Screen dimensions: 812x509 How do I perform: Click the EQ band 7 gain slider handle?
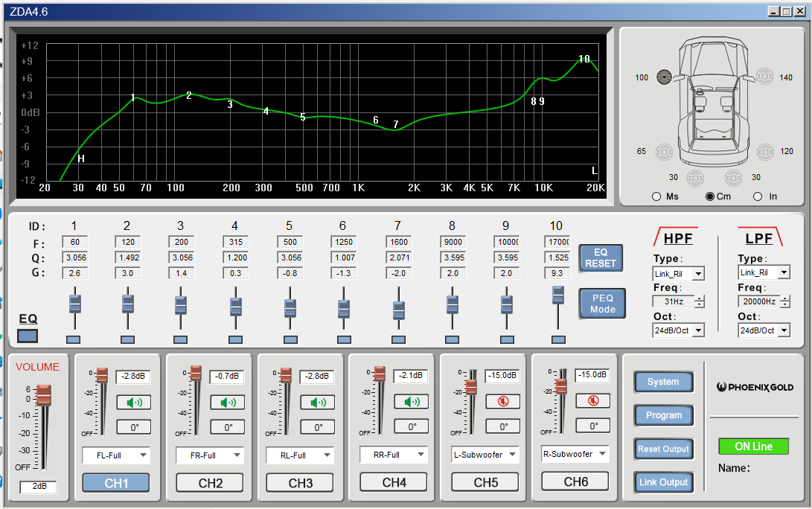click(x=398, y=310)
